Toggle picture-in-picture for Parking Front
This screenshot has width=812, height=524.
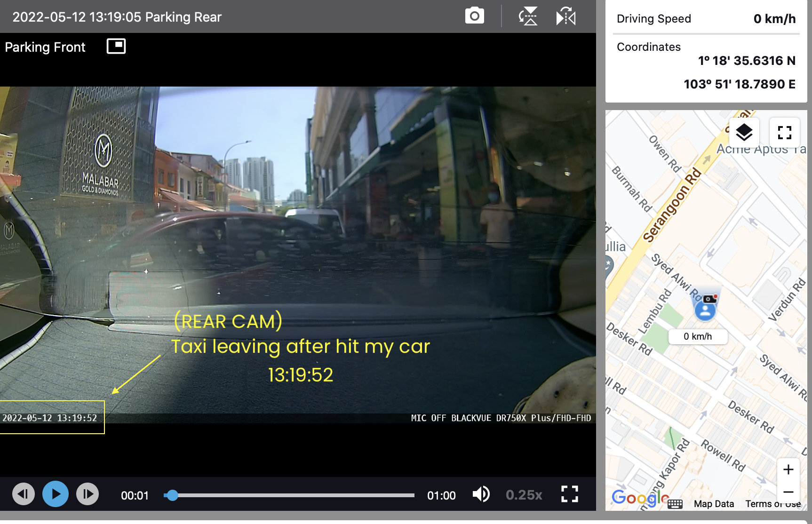116,46
